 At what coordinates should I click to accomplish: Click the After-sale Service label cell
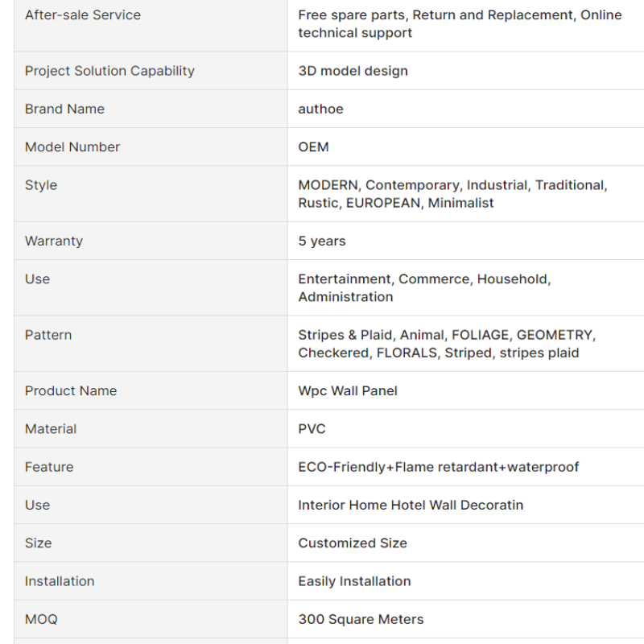click(x=83, y=15)
